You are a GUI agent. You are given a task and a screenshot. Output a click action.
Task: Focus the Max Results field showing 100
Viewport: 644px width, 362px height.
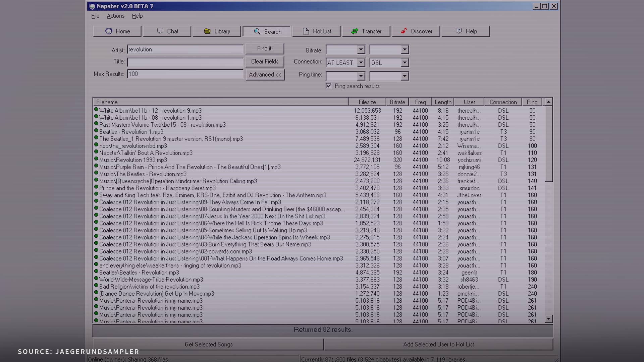pos(185,74)
